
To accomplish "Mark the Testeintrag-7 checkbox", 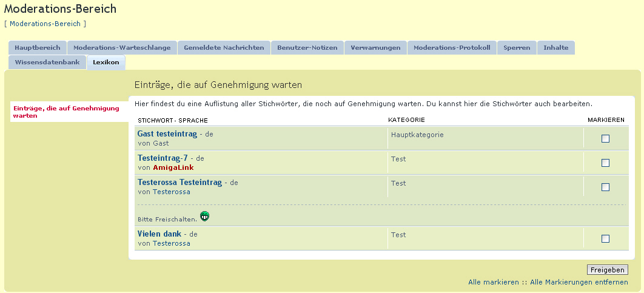I will (x=605, y=163).
